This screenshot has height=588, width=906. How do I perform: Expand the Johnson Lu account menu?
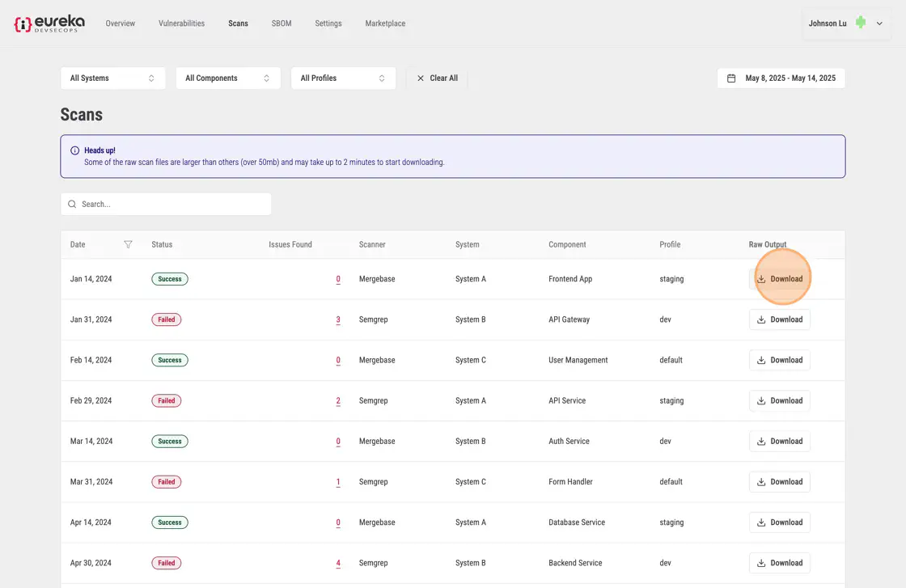click(x=879, y=23)
